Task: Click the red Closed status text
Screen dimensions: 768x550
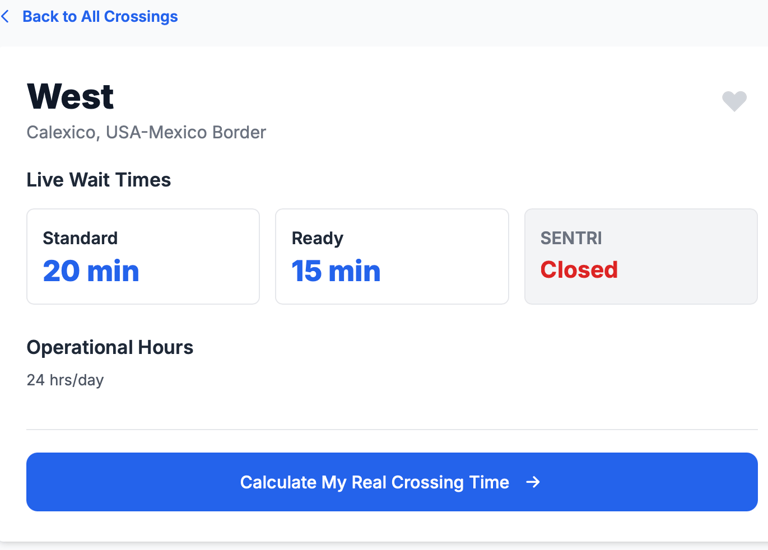Action: click(579, 270)
